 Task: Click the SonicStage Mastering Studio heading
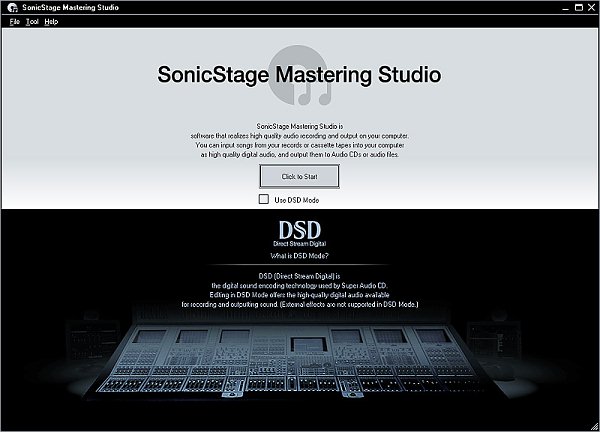click(299, 74)
